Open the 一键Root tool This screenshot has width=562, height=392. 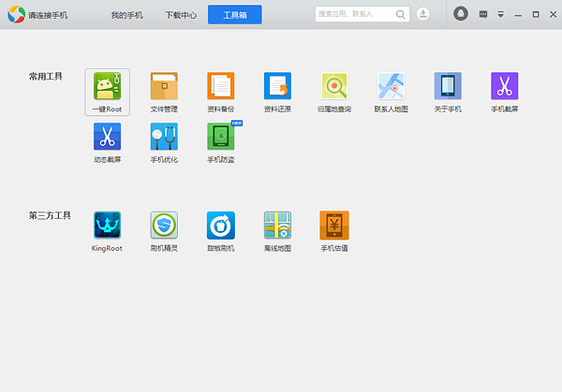tap(107, 86)
